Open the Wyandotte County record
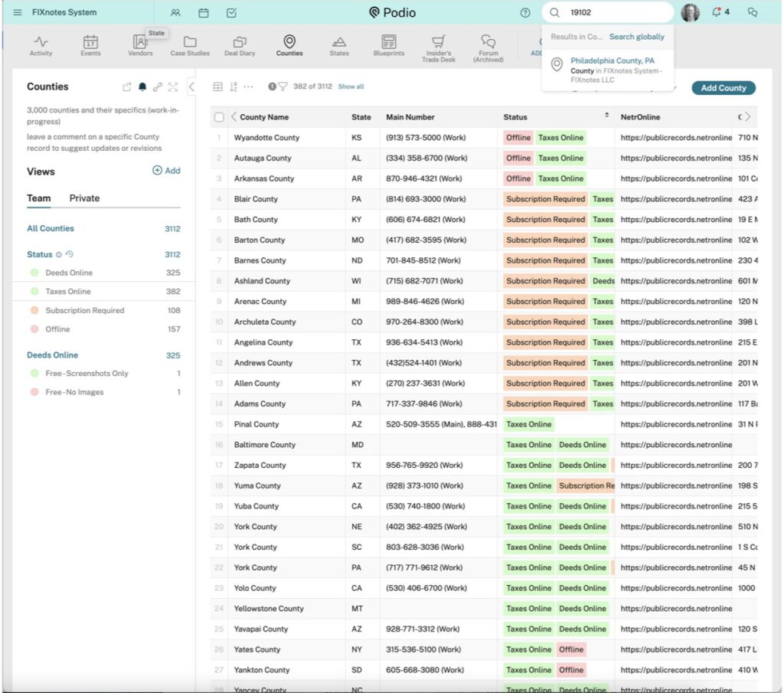Viewport: 784px width, 693px height. click(266, 138)
